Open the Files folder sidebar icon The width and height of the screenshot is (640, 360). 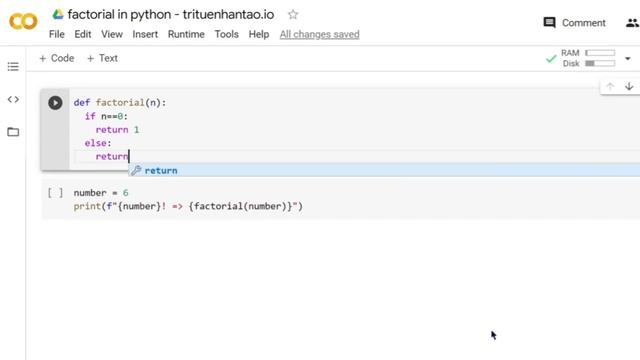(13, 132)
